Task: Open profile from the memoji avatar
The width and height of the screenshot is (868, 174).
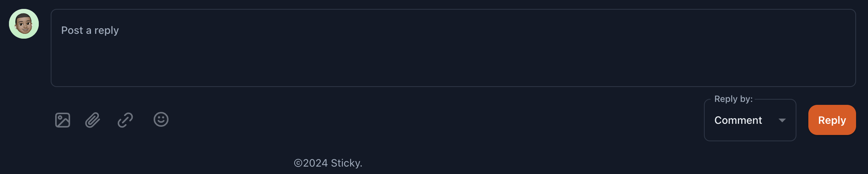Action: 24,24
